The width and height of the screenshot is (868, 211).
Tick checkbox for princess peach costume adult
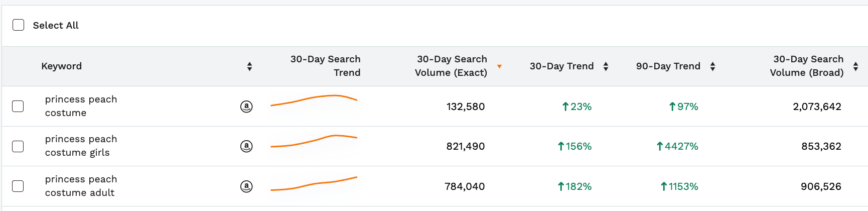click(18, 186)
